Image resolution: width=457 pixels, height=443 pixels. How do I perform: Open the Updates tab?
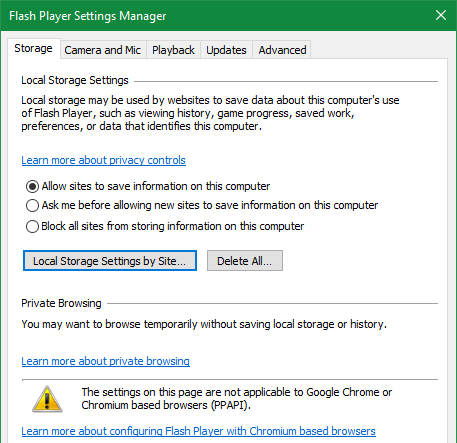[x=226, y=50]
